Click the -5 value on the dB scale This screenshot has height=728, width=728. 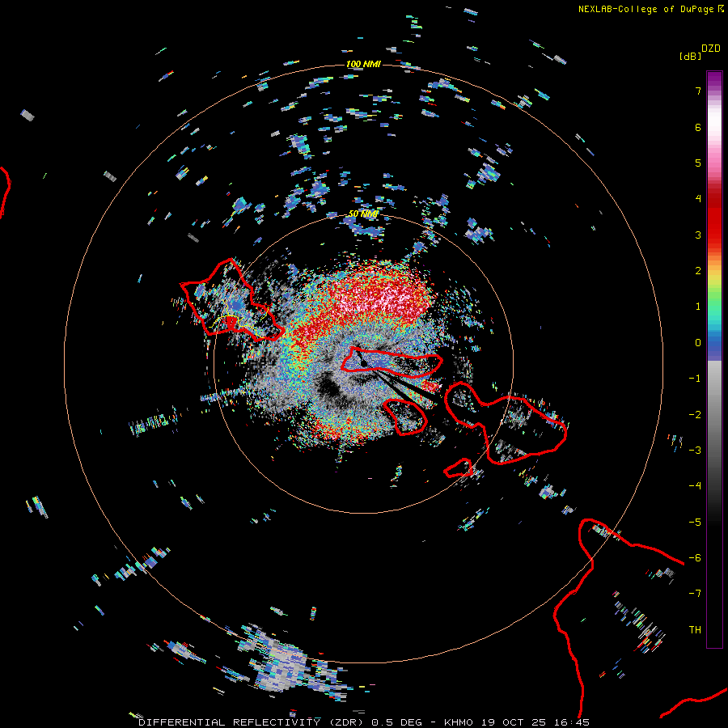[695, 523]
